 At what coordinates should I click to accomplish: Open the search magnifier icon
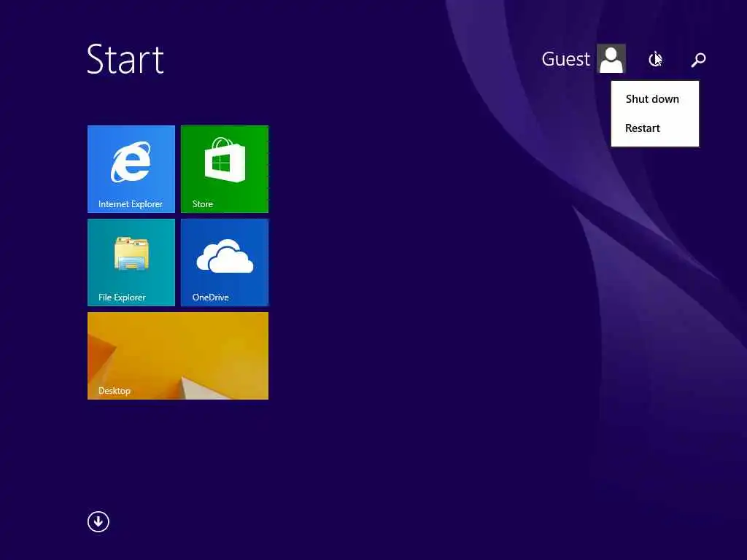[698, 60]
